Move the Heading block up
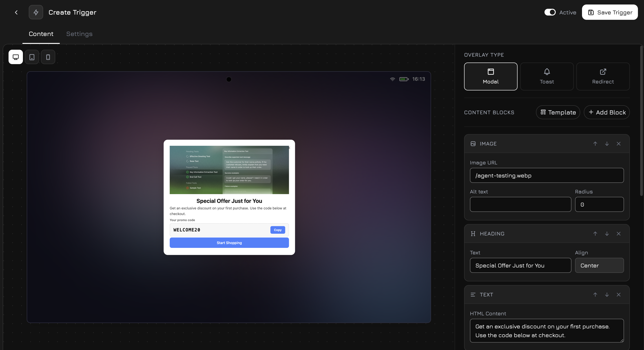The width and height of the screenshot is (644, 350). (x=595, y=233)
